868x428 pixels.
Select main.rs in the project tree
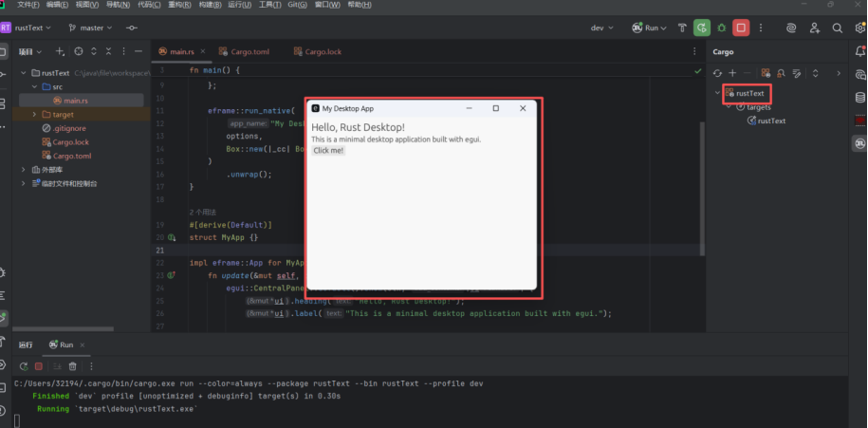(x=82, y=101)
